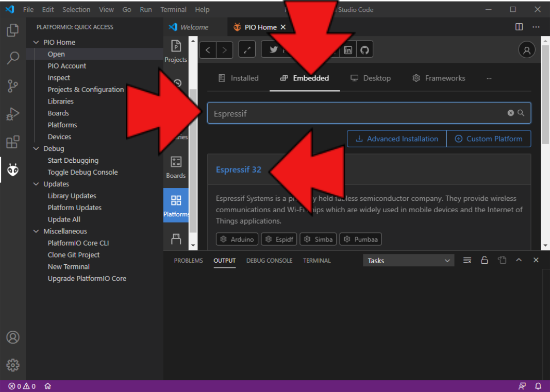The height and width of the screenshot is (392, 550).
Task: Open the Search view in activity bar
Action: pos(13,58)
